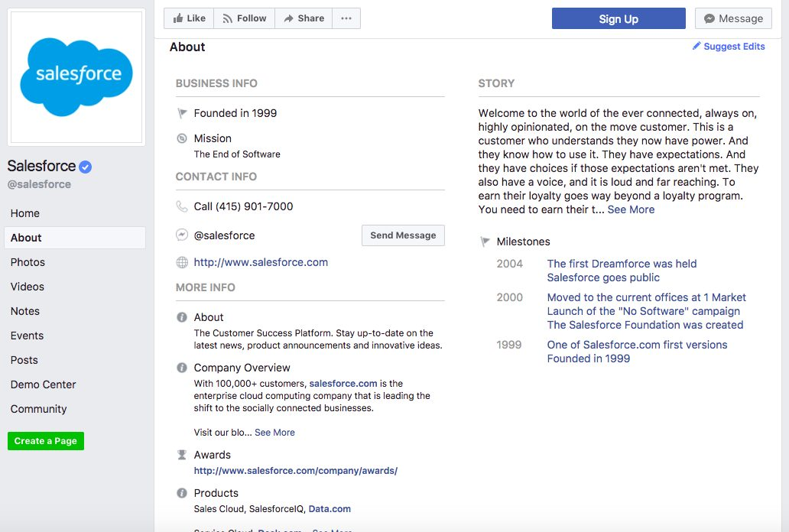Click the Salesforce page name heading

pos(41,166)
